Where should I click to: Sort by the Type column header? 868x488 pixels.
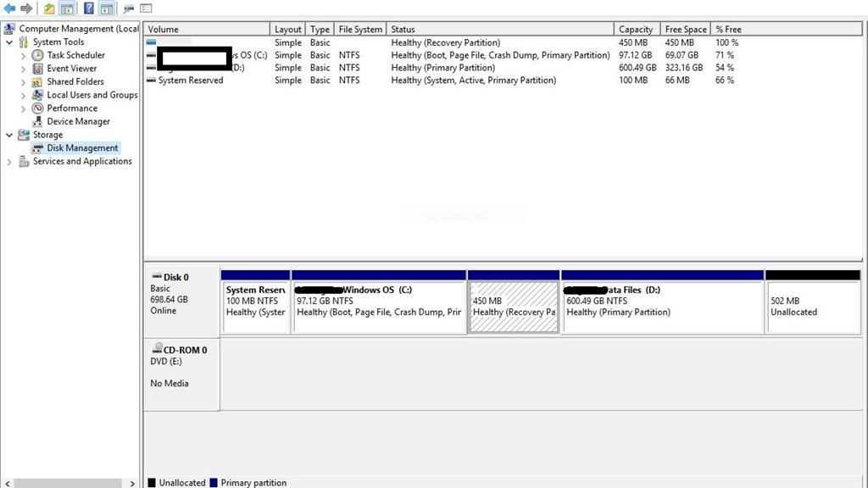[x=320, y=29]
